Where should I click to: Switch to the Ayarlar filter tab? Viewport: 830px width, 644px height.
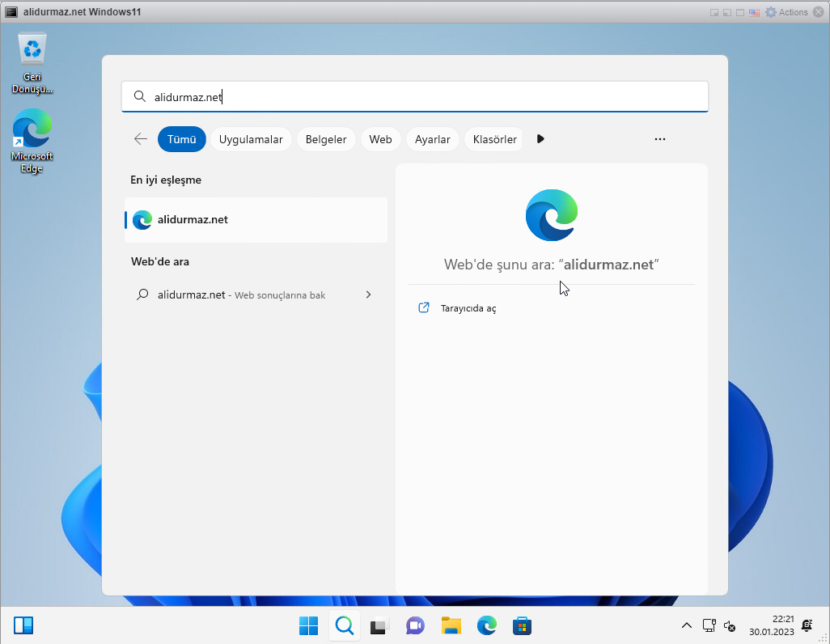[433, 139]
